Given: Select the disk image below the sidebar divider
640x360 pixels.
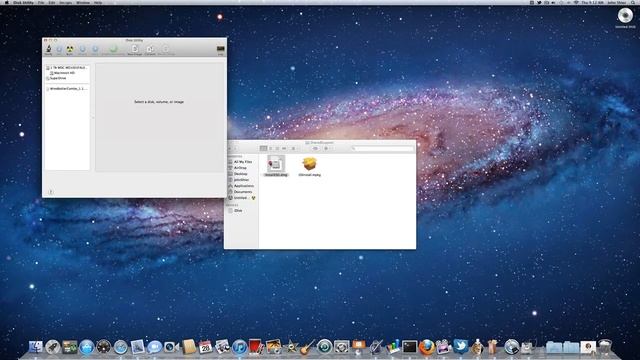Looking at the screenshot, I should click(x=67, y=88).
